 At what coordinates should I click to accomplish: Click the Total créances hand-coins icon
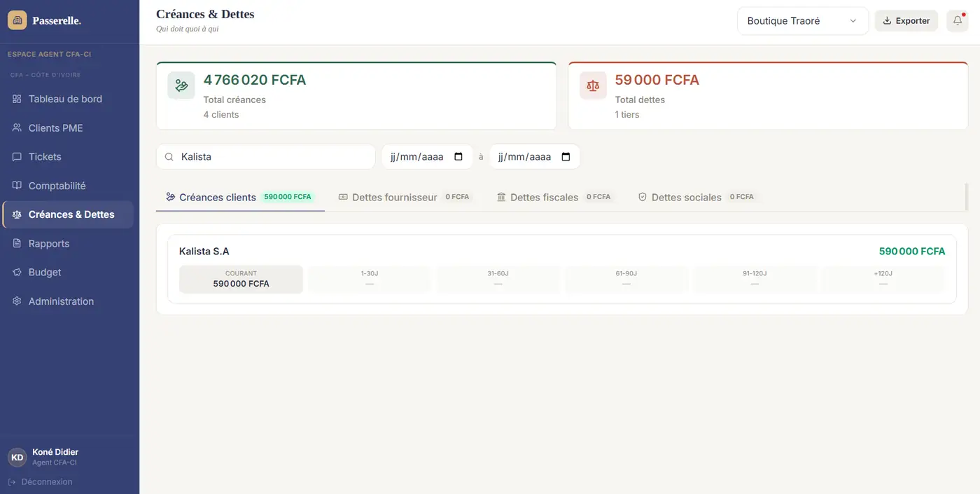point(181,85)
